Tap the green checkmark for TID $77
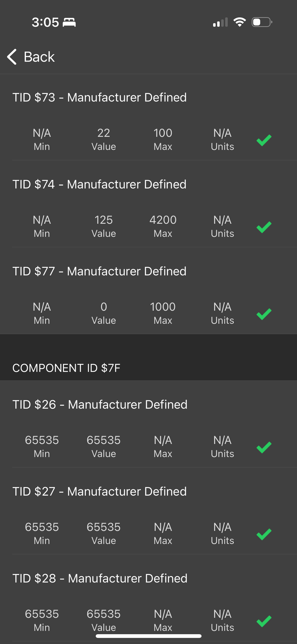 [264, 314]
